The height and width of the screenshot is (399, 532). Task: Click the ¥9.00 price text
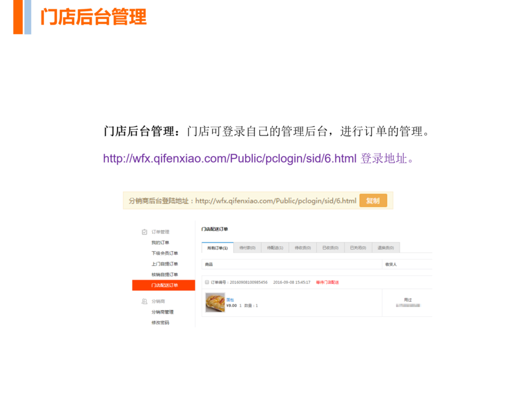[231, 306]
